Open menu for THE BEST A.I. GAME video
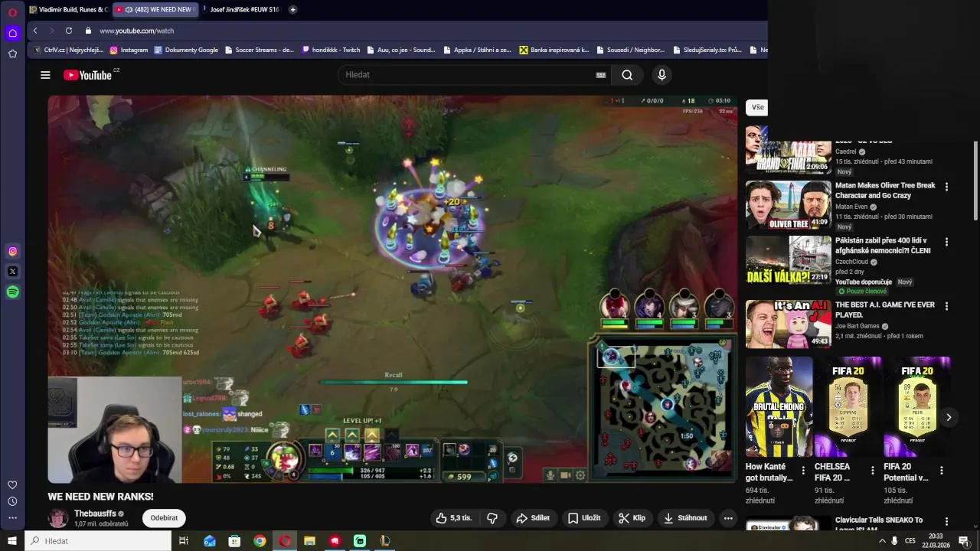 click(946, 306)
